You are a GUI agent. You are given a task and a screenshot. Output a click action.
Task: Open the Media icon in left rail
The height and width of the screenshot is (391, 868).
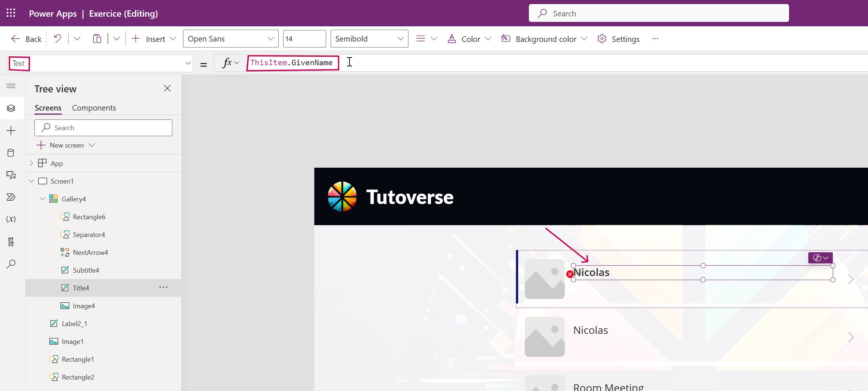(11, 175)
